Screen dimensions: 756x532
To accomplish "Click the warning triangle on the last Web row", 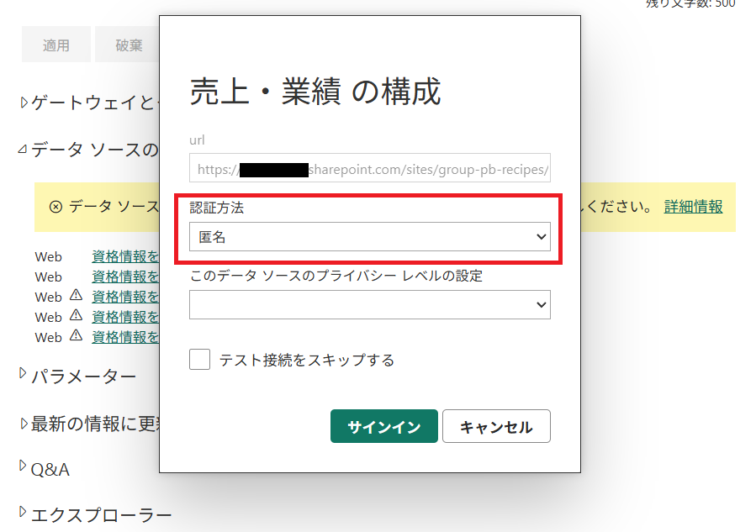I will tap(76, 336).
